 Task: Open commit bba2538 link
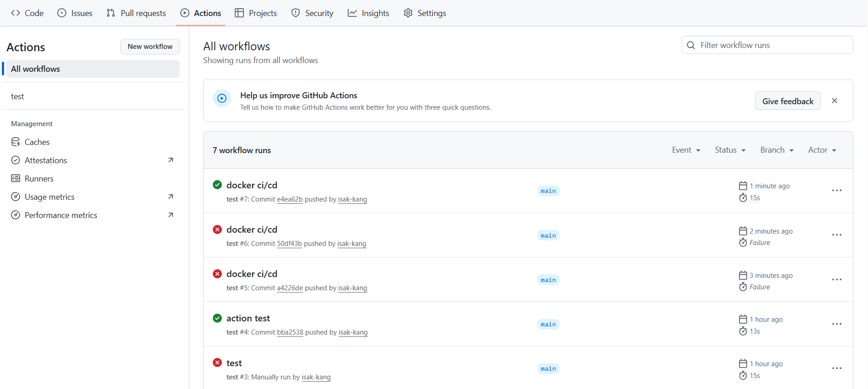pyautogui.click(x=290, y=332)
